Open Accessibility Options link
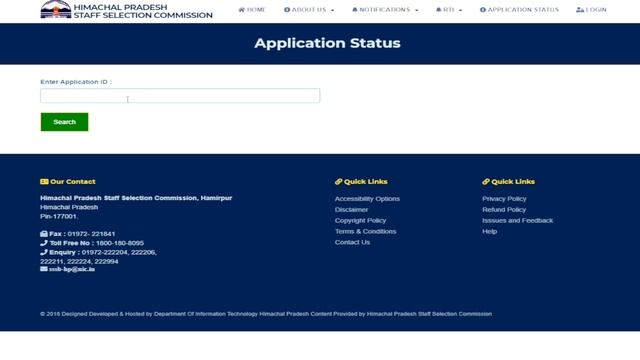 pos(367,199)
